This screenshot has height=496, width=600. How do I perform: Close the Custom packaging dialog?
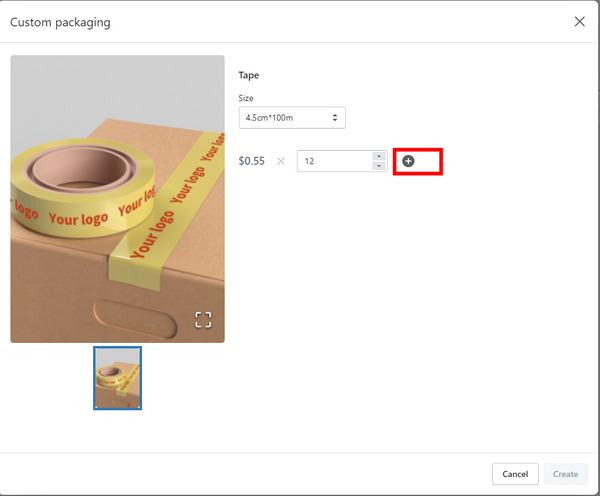tap(579, 22)
